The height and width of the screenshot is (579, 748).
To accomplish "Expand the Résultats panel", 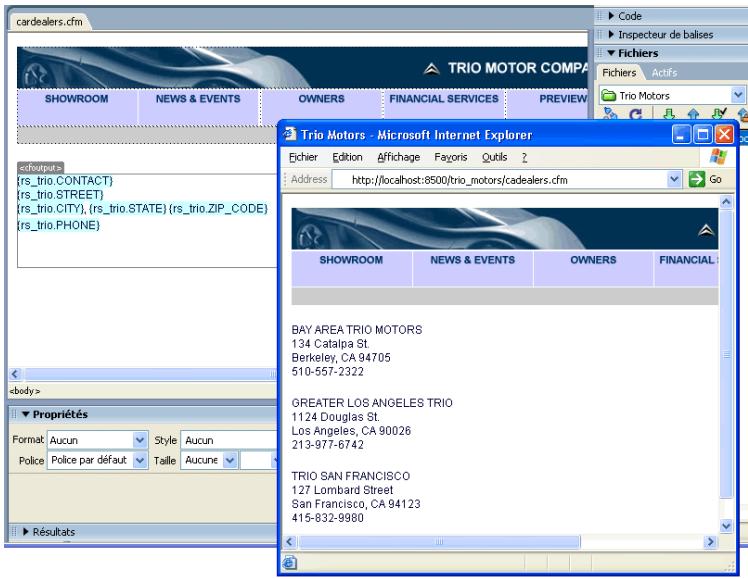I will (26, 531).
